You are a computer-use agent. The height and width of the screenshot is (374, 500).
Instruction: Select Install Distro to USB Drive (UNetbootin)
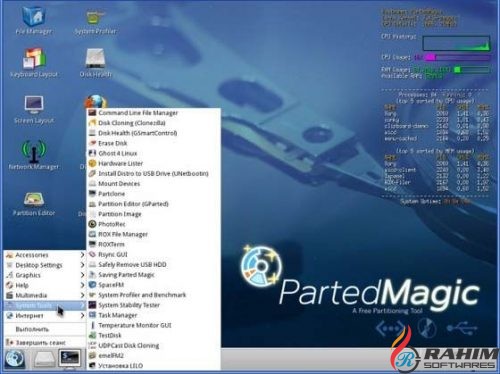[153, 173]
